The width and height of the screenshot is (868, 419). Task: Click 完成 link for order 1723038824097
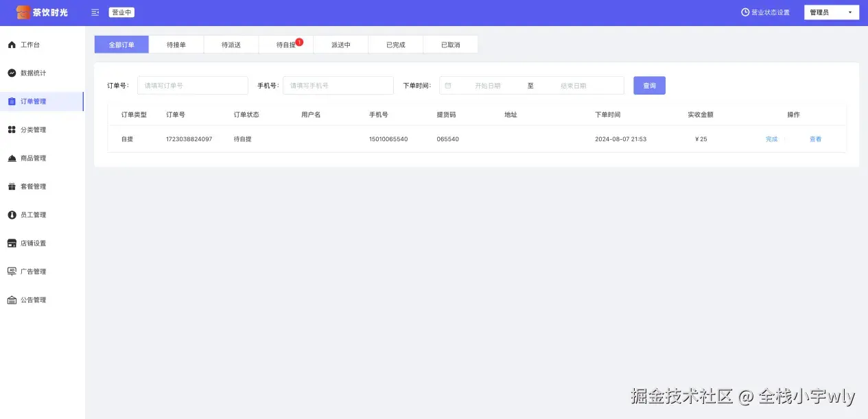click(x=772, y=139)
